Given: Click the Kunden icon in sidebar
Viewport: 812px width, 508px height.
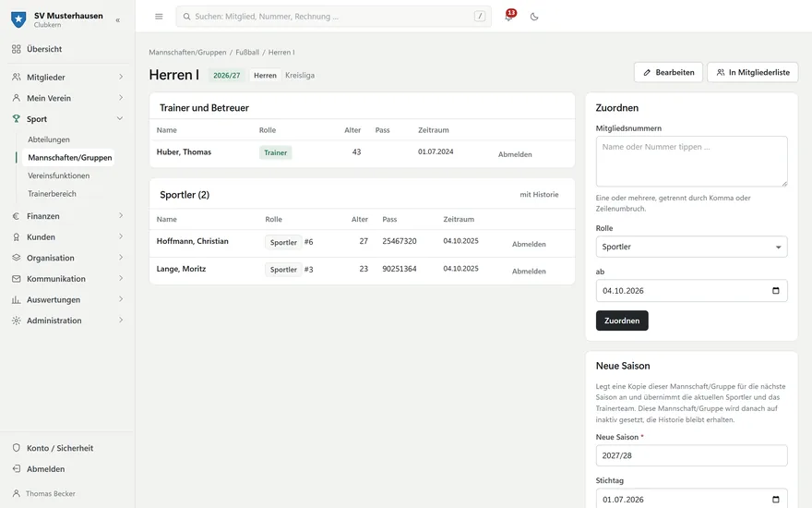Looking at the screenshot, I should pos(17,236).
